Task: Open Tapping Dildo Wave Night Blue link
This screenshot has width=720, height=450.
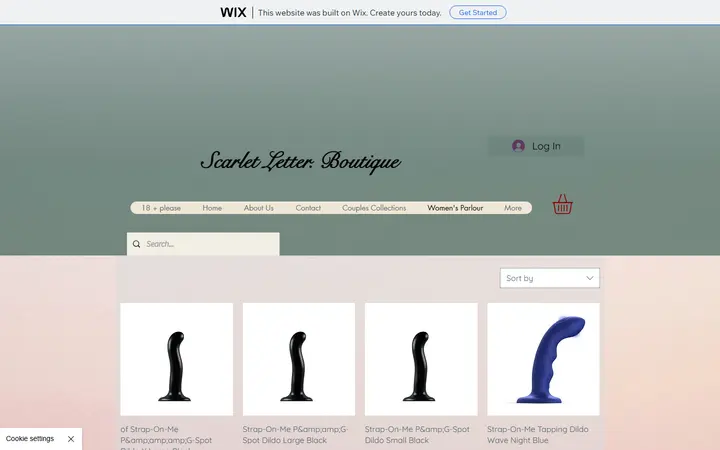Action: (x=537, y=434)
